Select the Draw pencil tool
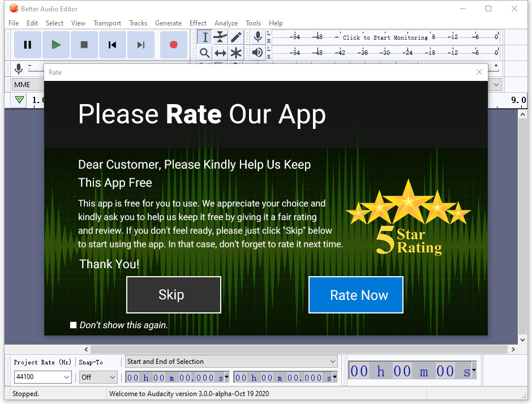The image size is (532, 404). point(235,37)
